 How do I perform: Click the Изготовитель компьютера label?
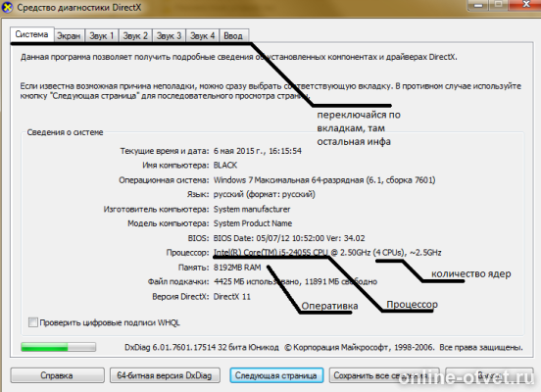tap(156, 209)
